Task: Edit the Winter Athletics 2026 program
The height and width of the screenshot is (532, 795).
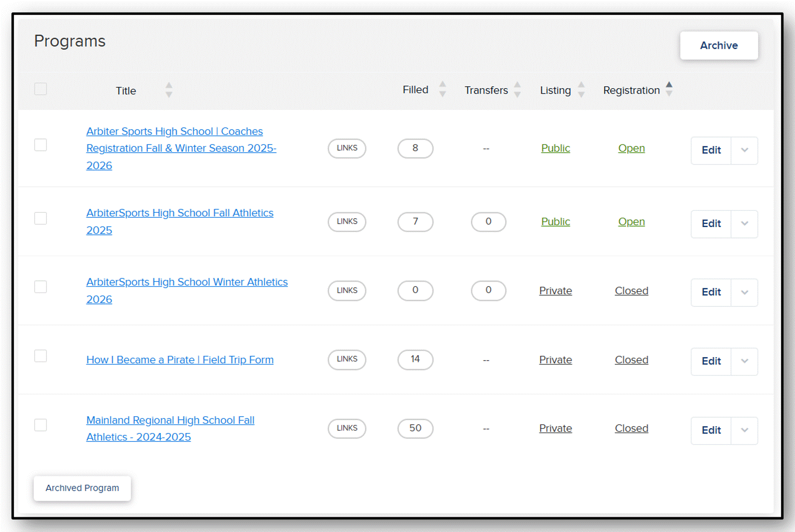Action: pyautogui.click(x=711, y=292)
